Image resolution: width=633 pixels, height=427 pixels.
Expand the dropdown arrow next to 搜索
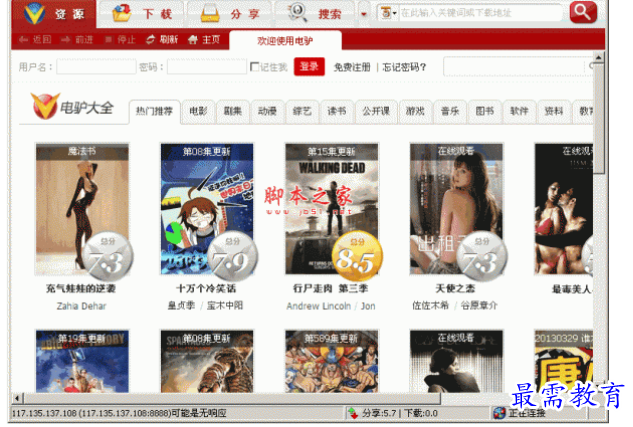(364, 14)
